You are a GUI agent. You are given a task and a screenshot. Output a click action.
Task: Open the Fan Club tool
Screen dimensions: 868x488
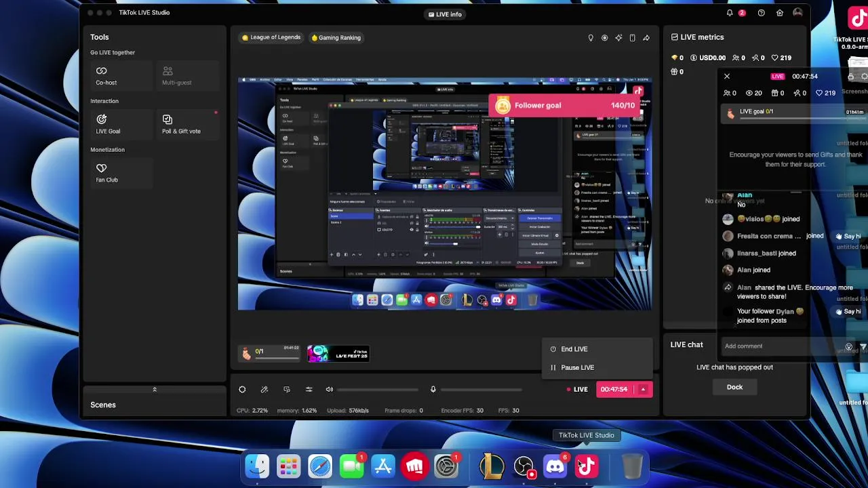(121, 173)
